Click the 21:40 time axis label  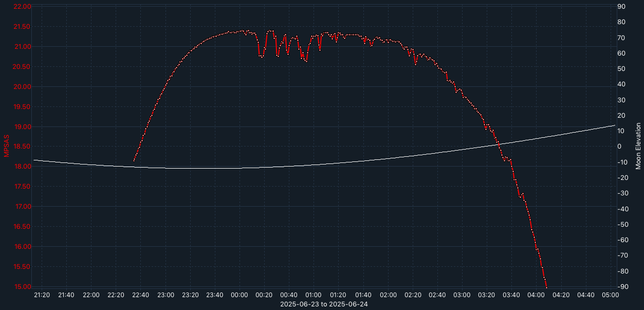click(66, 295)
